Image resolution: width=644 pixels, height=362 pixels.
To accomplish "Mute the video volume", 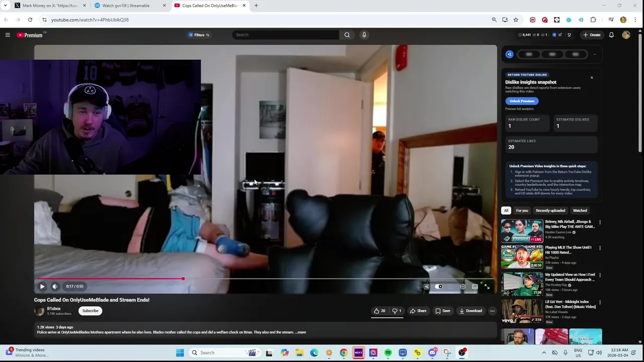I will click(x=55, y=287).
